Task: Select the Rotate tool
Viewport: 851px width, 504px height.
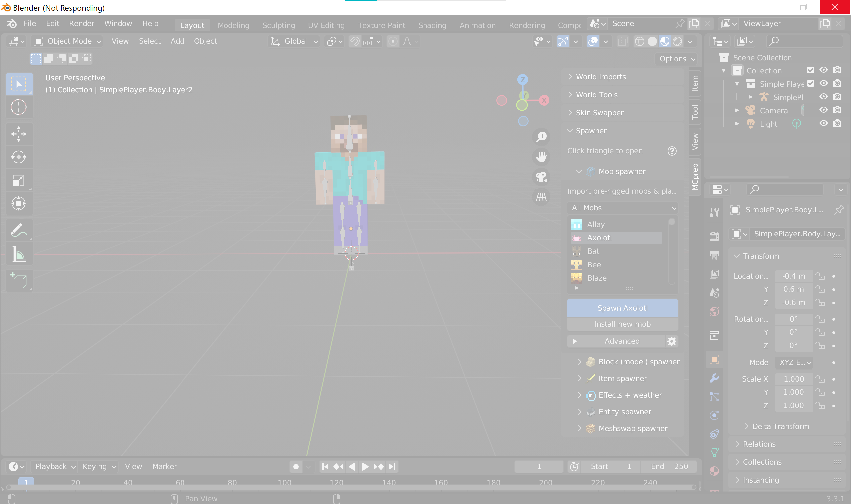Action: [x=19, y=157]
